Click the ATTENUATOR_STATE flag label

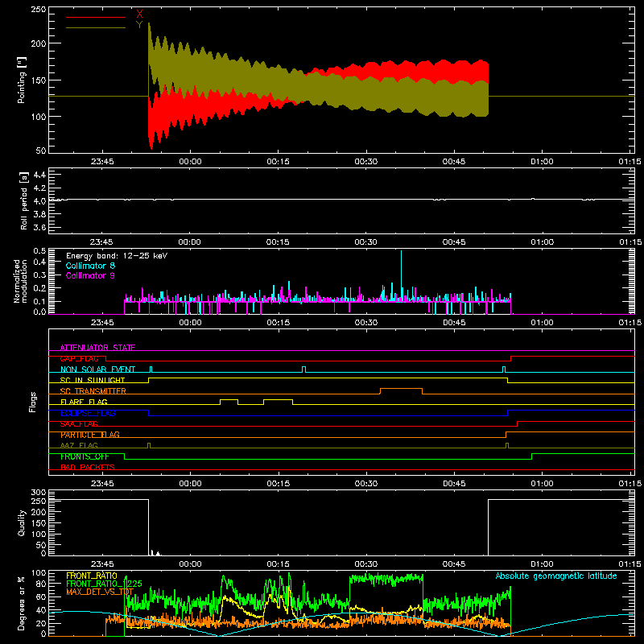97,348
